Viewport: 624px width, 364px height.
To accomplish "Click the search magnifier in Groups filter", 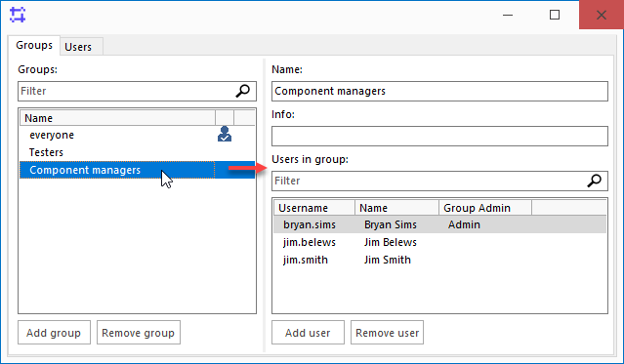I will point(242,91).
